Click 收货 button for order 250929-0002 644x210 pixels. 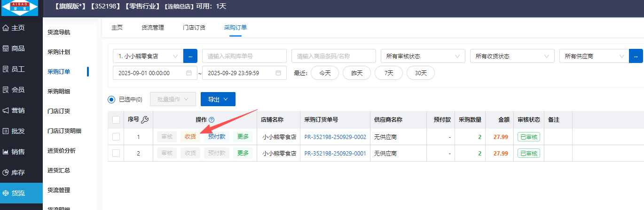(190, 137)
